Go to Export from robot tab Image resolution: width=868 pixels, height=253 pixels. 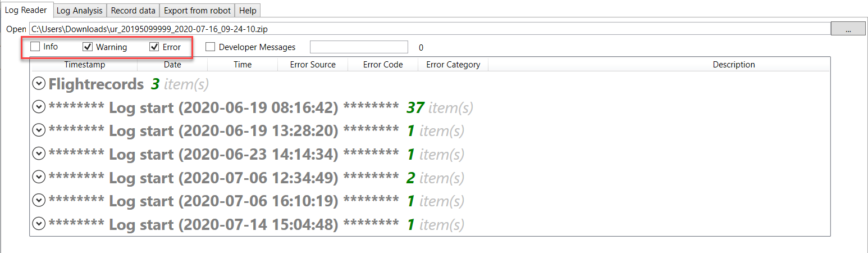[197, 11]
